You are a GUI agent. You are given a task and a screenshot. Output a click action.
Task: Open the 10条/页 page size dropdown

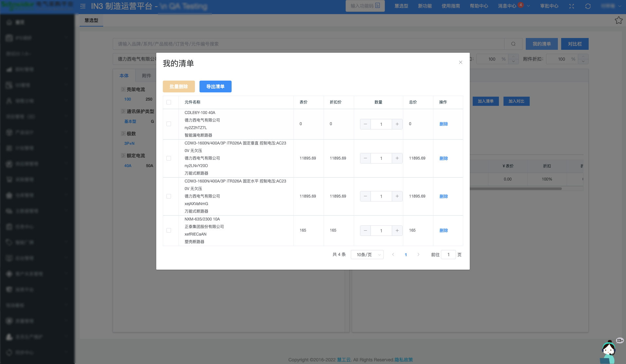coord(367,255)
